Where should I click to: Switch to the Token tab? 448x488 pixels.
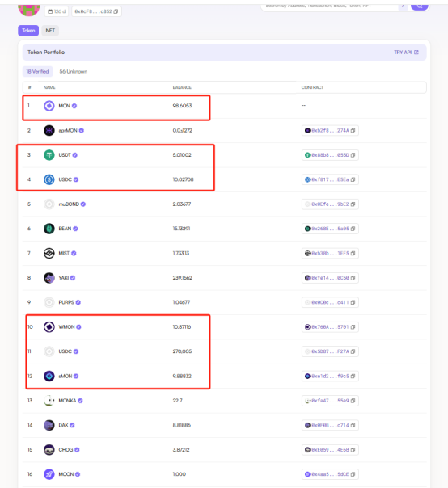point(28,31)
